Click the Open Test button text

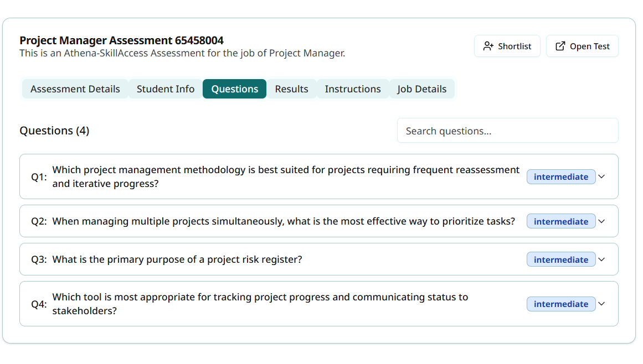click(590, 46)
